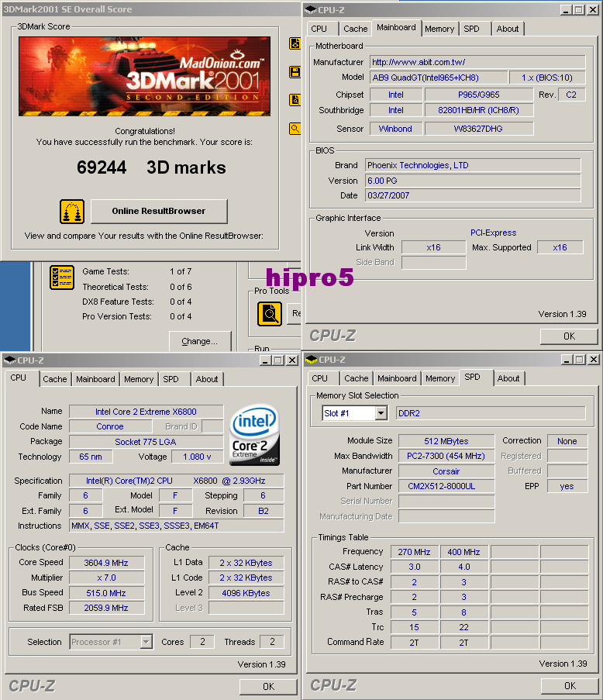Click the instructions MMX, SSE list field
Viewport: 603px width, 700px height.
coord(177,526)
